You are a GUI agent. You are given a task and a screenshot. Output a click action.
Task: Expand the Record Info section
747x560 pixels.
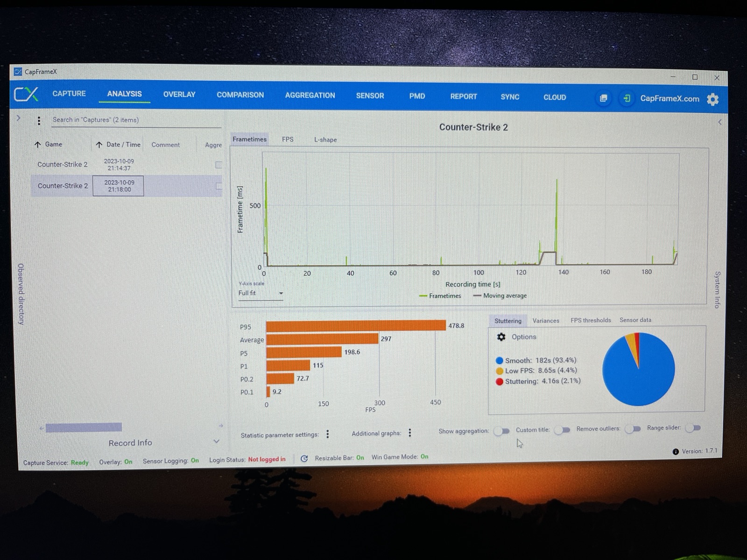click(x=216, y=441)
